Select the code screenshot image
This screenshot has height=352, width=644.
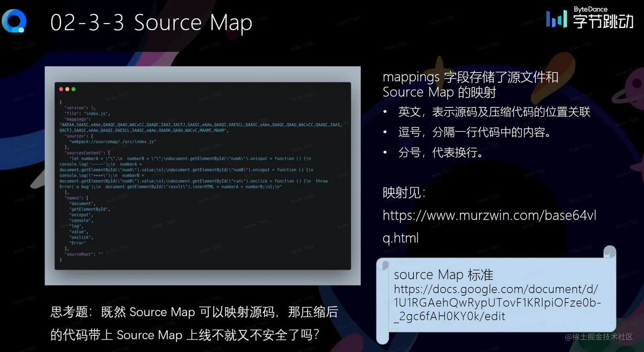click(x=203, y=176)
